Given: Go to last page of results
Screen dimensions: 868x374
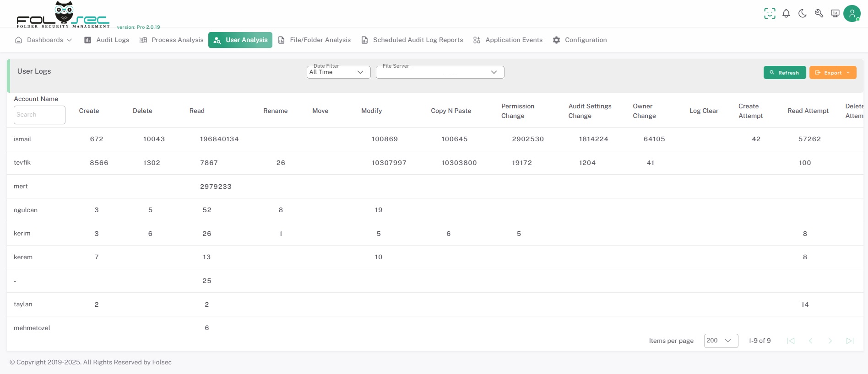Looking at the screenshot, I should pyautogui.click(x=850, y=341).
